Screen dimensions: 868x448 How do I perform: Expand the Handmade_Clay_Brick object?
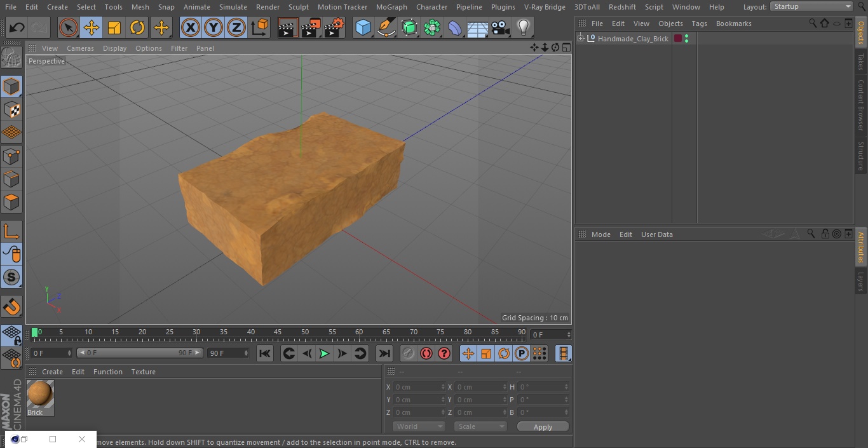pyautogui.click(x=580, y=39)
